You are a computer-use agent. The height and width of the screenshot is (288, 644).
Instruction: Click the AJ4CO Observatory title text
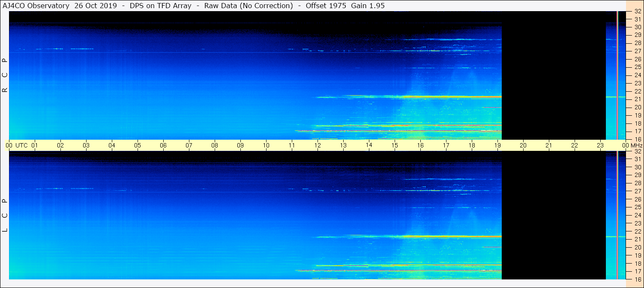[x=37, y=6]
